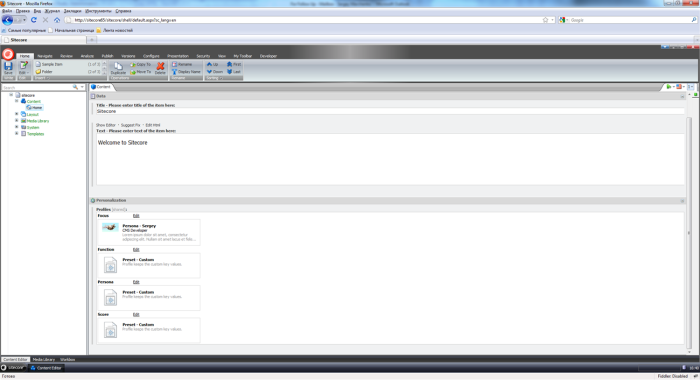Image resolution: width=700 pixels, height=380 pixels.
Task: Click Edit link next to Focus
Action: coord(136,216)
